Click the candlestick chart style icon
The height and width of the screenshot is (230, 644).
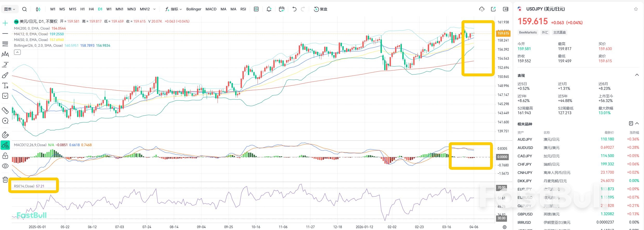(x=38, y=9)
